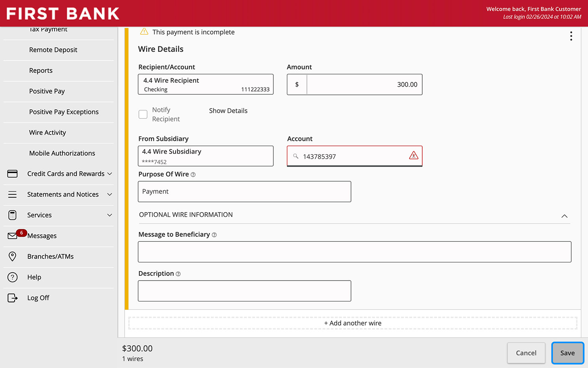Viewport: 588px width, 368px height.
Task: Open Messages in sidebar
Action: 42,236
